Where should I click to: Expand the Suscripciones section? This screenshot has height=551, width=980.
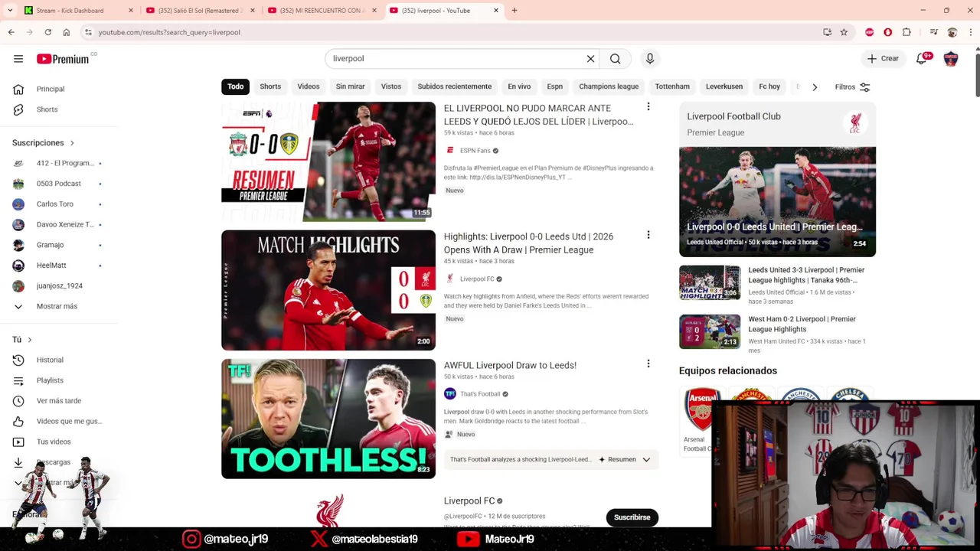click(43, 142)
